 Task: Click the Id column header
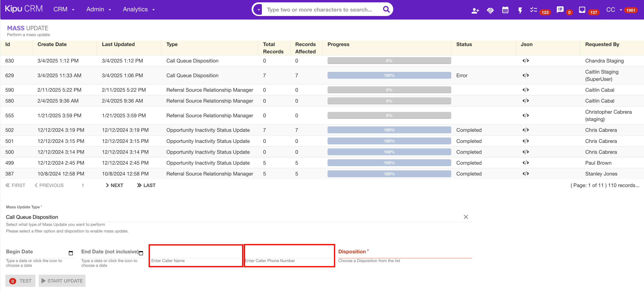(x=8, y=44)
